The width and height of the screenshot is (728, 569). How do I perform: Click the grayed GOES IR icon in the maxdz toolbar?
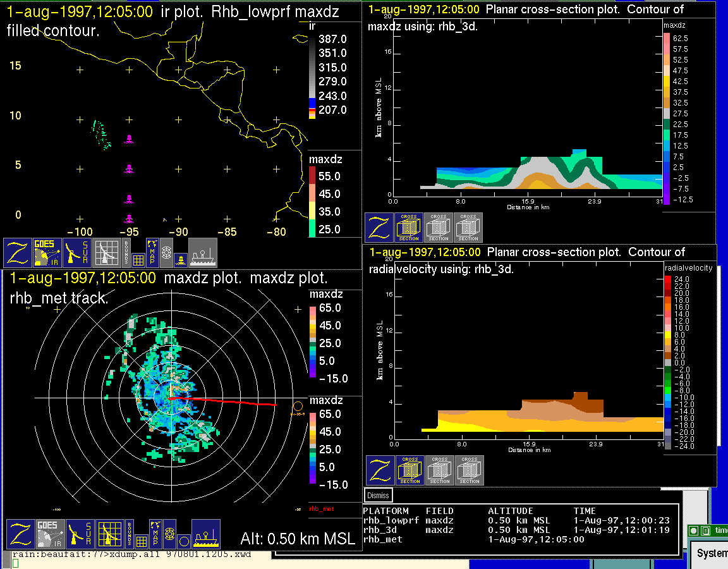[49, 534]
